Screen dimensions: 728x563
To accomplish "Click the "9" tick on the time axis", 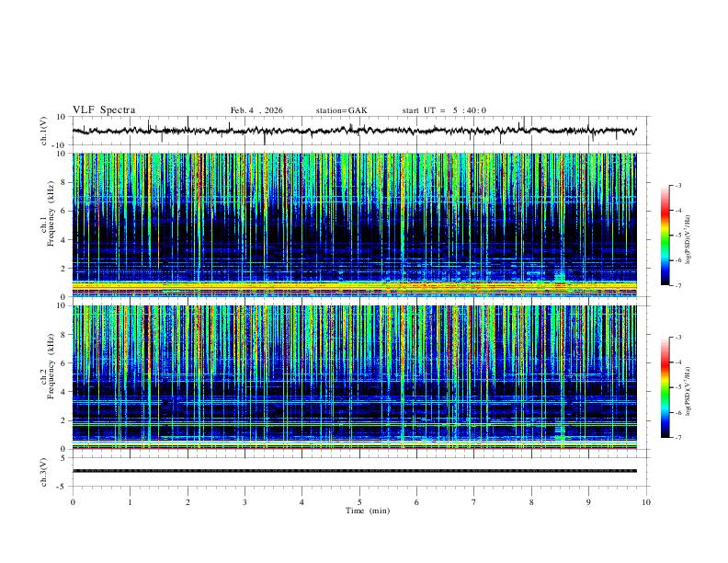I will (588, 502).
